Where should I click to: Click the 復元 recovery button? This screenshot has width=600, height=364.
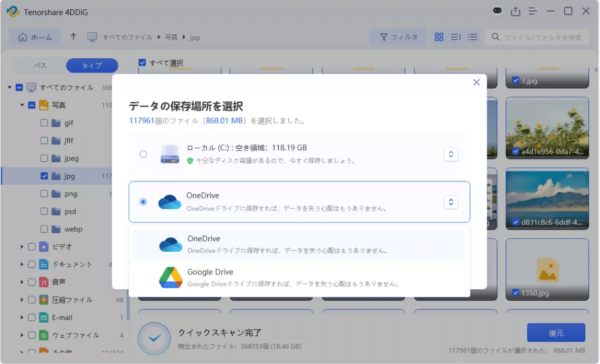click(556, 332)
